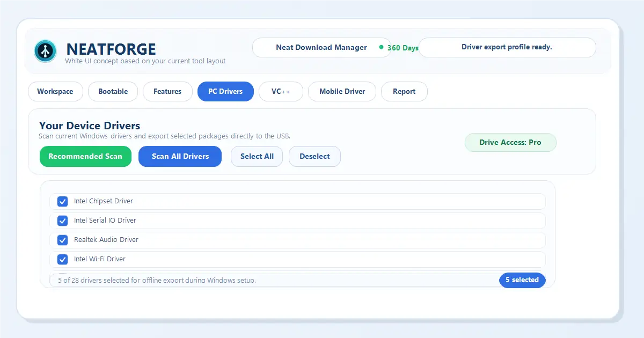Open the Report tab
644x338 pixels.
pos(404,92)
